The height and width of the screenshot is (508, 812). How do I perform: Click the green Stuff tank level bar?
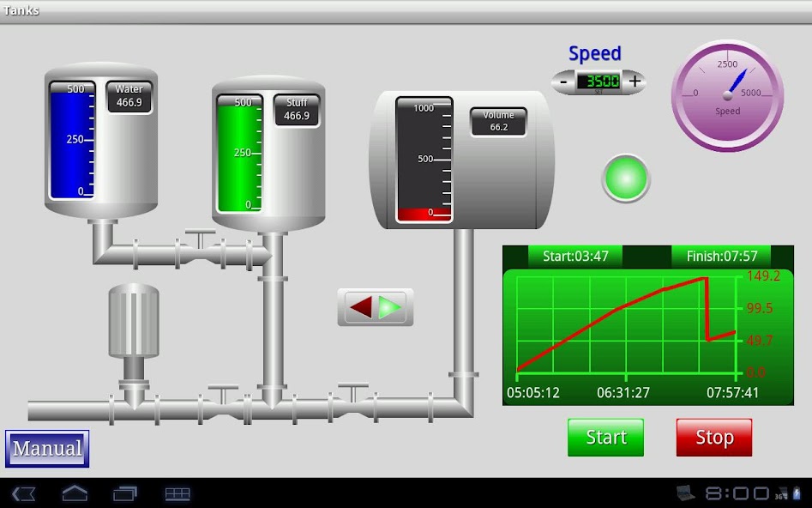click(239, 154)
